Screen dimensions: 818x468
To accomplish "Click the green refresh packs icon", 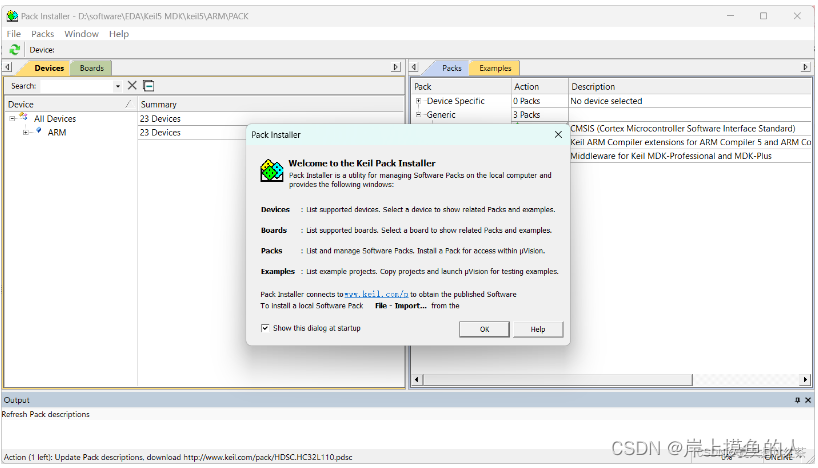I will [15, 50].
